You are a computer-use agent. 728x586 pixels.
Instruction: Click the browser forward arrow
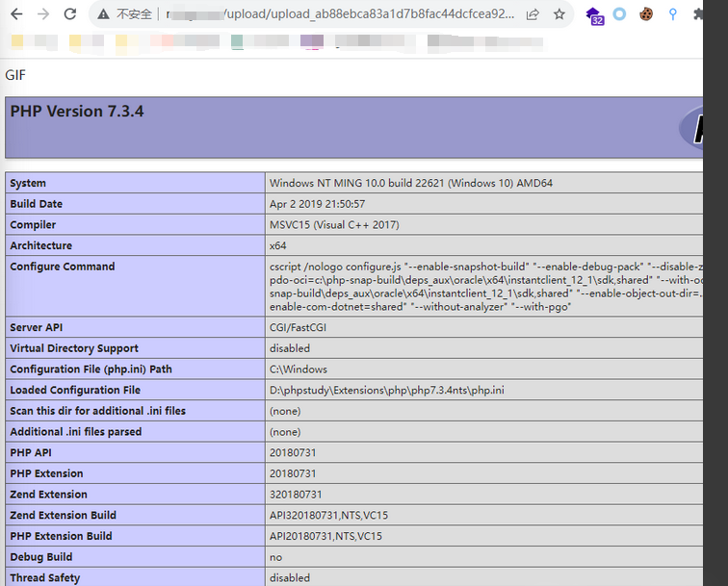43,14
